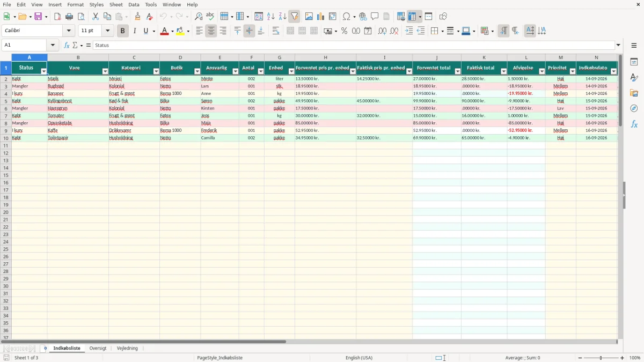
Task: Switch to the Oversigt sheet tab
Action: (98, 348)
